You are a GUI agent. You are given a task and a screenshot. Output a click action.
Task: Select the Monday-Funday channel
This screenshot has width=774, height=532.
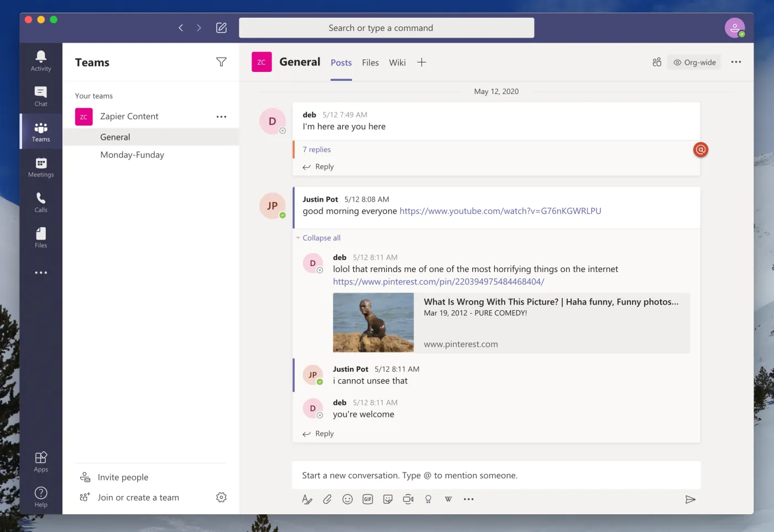click(132, 155)
